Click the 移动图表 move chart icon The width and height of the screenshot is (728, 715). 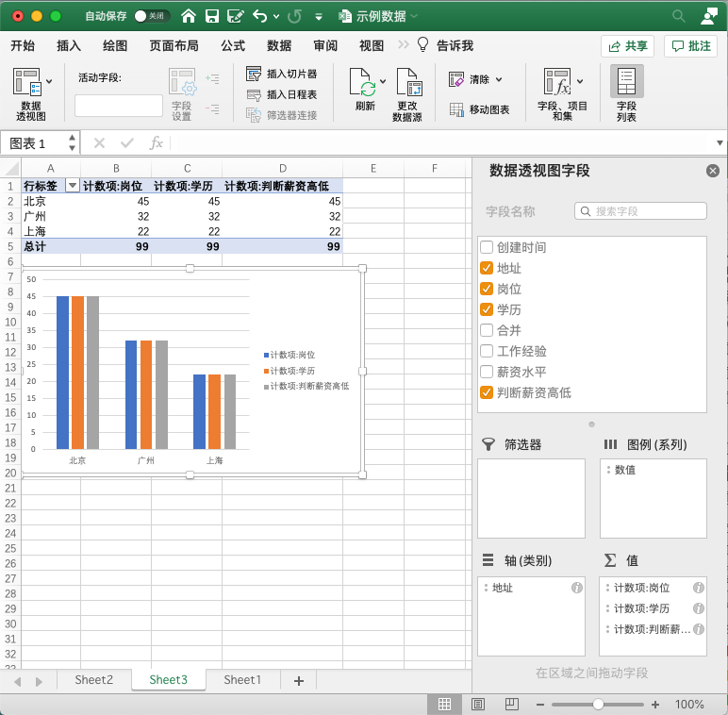point(456,109)
